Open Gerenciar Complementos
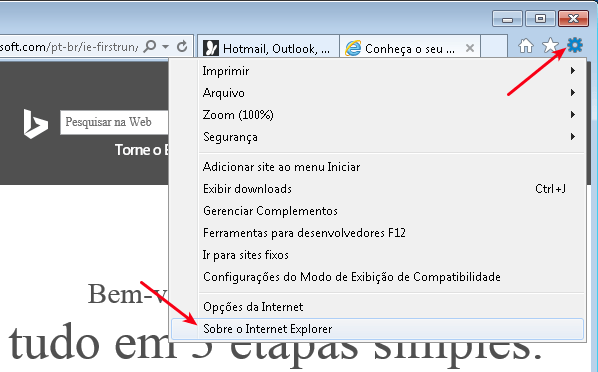598x372 pixels. (x=377, y=211)
